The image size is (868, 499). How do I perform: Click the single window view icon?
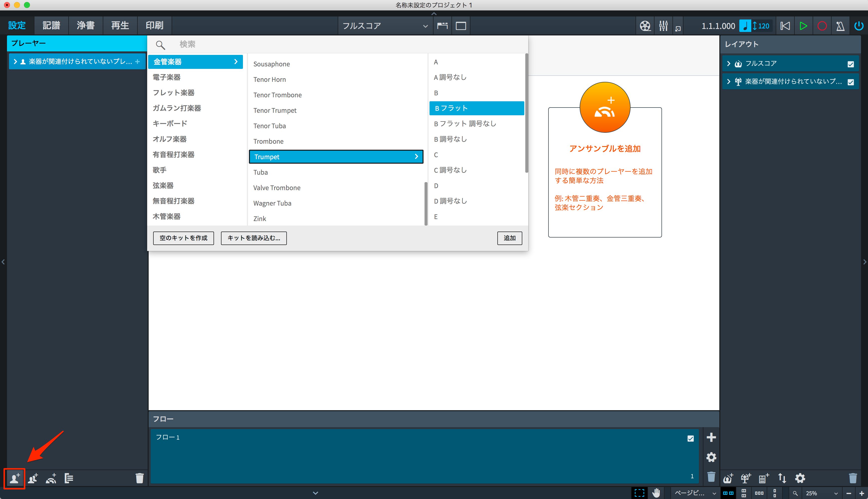[x=461, y=26]
